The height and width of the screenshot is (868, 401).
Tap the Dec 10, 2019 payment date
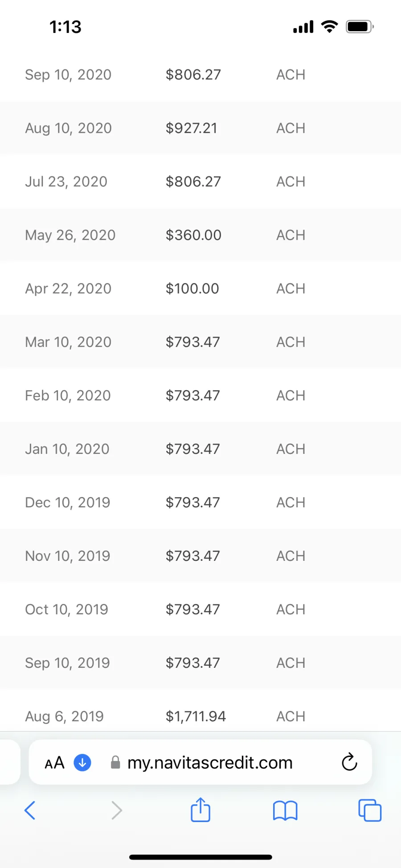point(67,502)
